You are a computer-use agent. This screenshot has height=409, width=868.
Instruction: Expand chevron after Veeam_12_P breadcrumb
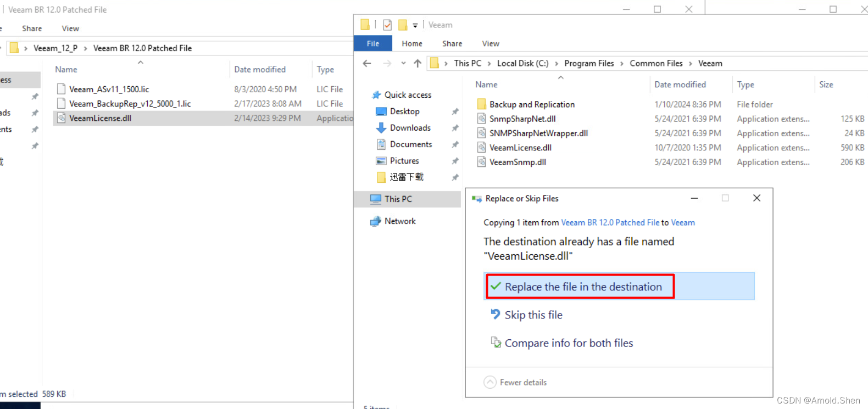point(85,48)
